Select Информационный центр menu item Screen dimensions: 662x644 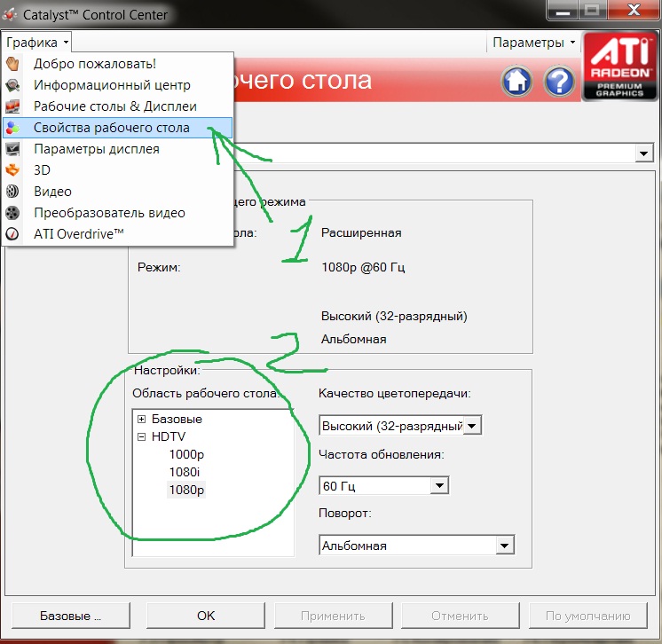118,85
